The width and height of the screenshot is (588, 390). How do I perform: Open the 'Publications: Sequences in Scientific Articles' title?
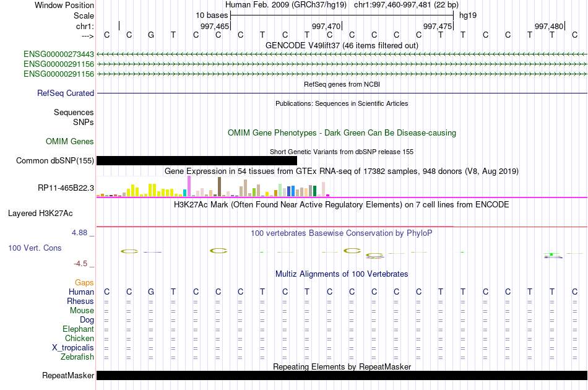342,103
